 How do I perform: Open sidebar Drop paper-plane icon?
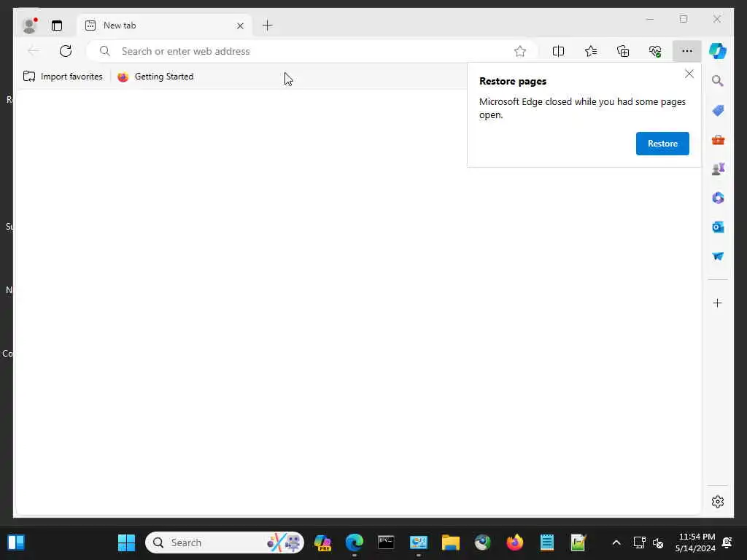(718, 256)
